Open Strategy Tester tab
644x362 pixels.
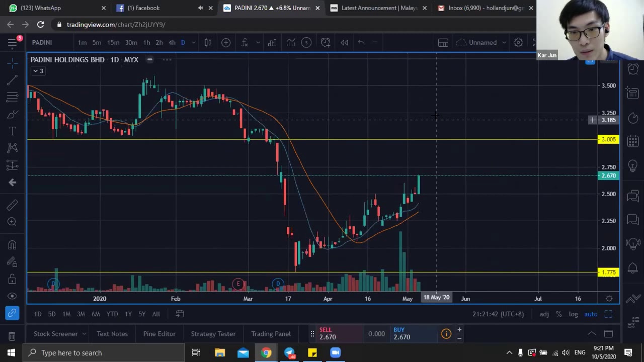point(213,334)
